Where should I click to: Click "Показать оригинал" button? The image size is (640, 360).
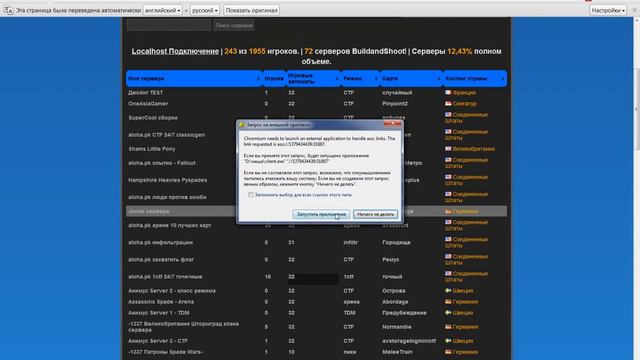[251, 10]
